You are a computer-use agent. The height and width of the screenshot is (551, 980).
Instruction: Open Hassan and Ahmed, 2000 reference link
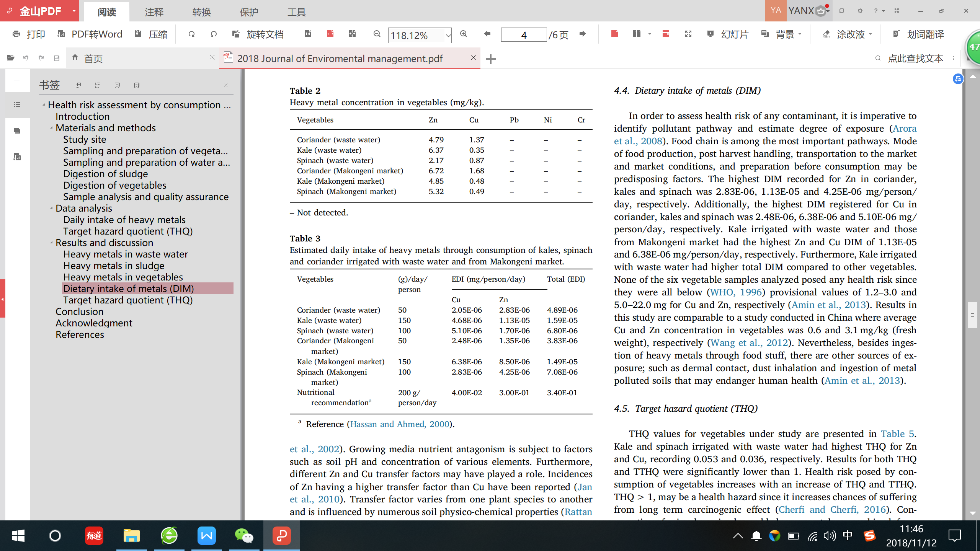400,424
